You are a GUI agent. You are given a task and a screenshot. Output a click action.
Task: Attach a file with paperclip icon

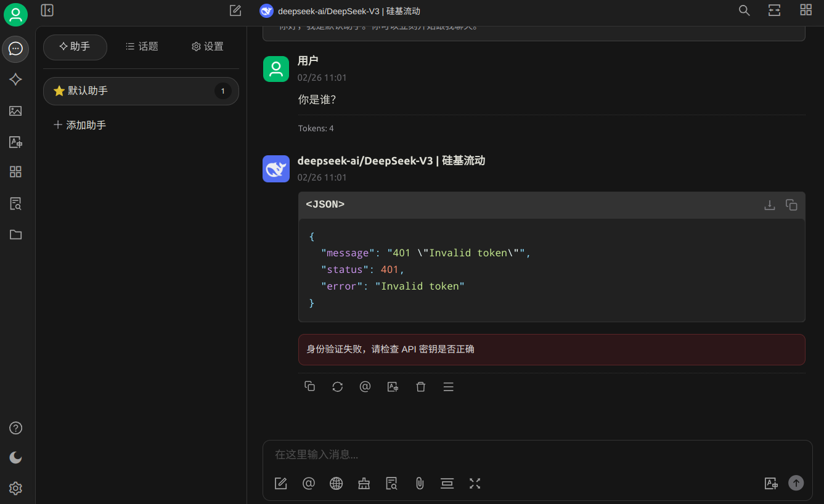(x=420, y=484)
